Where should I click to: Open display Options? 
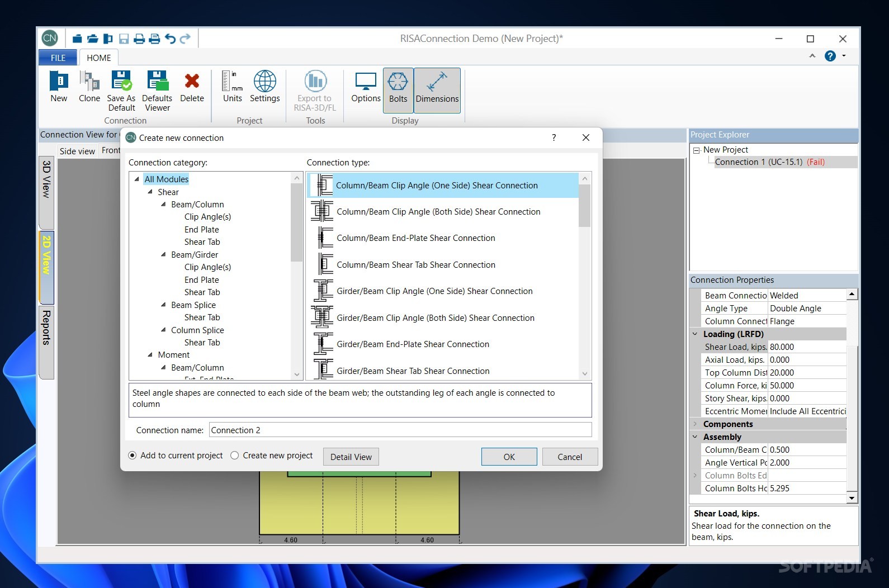point(366,87)
